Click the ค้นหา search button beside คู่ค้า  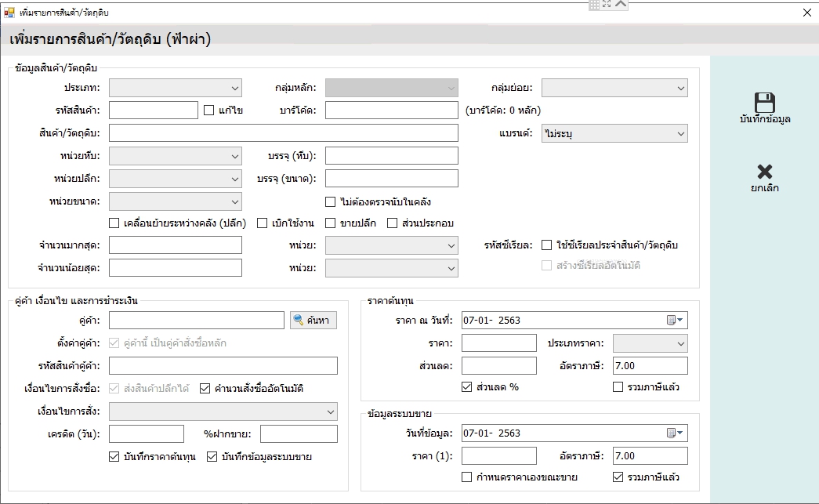(x=313, y=320)
